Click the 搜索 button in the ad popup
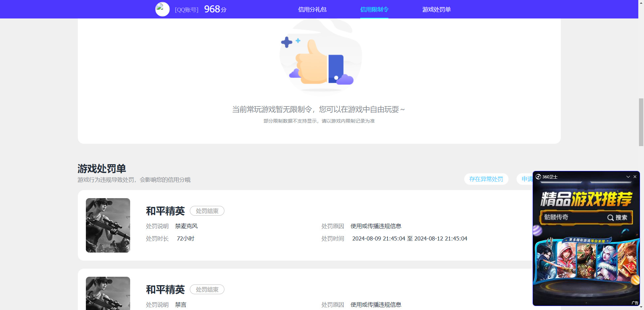The width and height of the screenshot is (644, 310). point(618,217)
